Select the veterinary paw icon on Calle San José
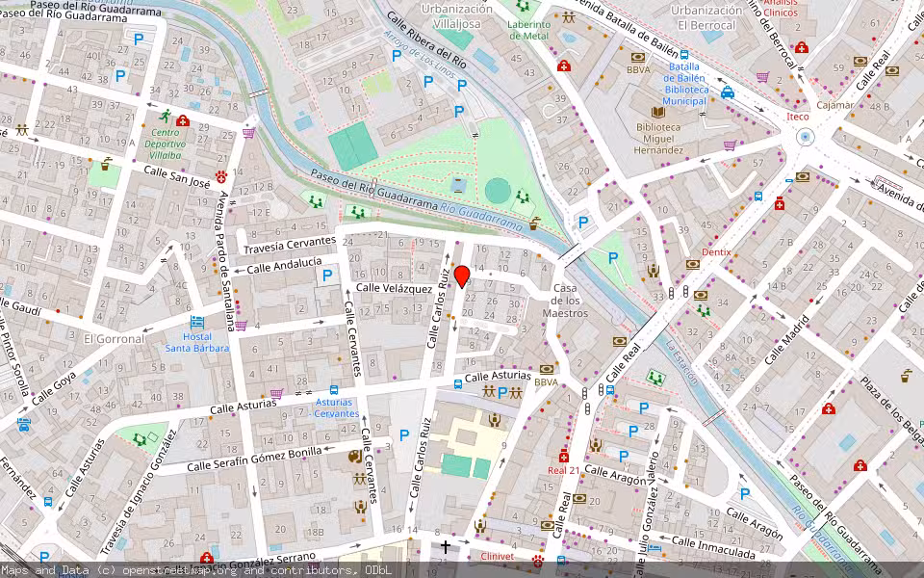Viewport: 924px width, 578px height. point(221,176)
